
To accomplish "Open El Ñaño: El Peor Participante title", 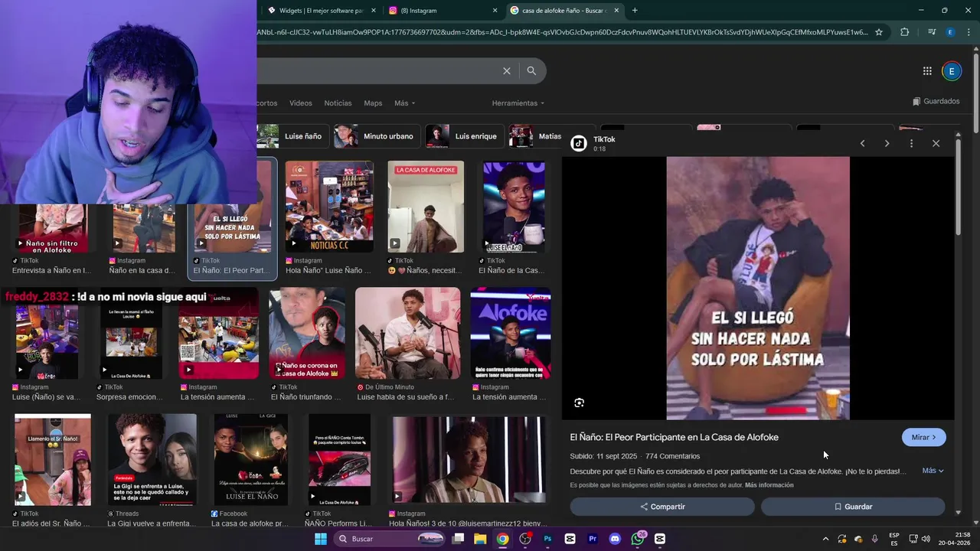I will (674, 437).
